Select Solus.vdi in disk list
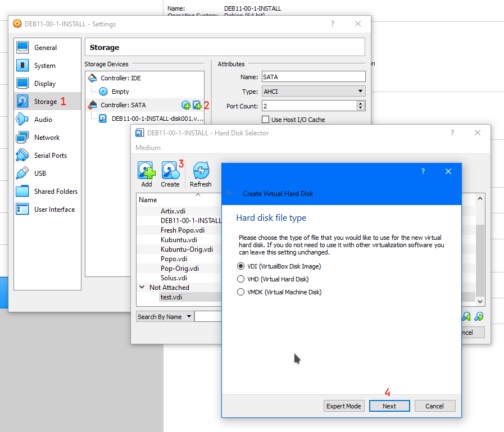Viewport: 504px width, 432px height. (x=174, y=278)
